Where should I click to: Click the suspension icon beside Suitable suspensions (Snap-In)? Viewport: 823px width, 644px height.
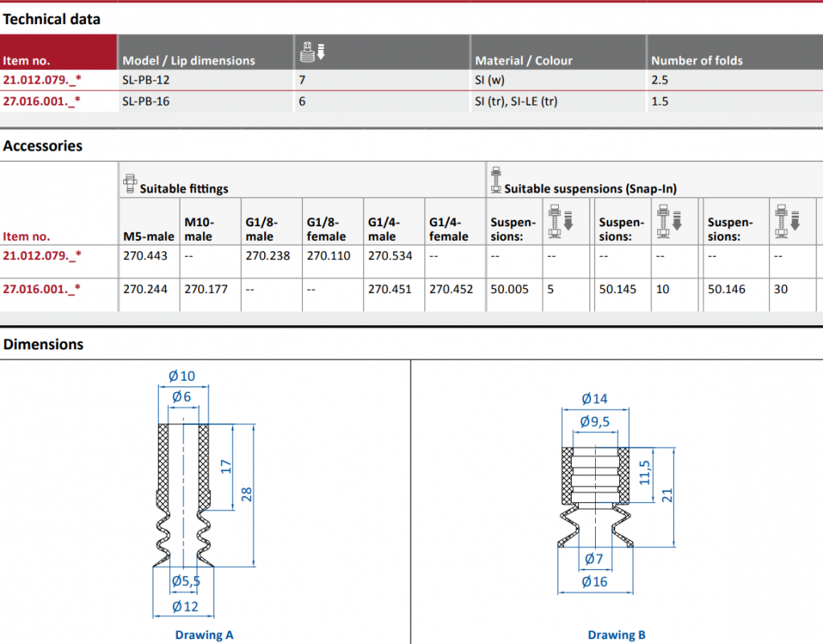point(496,180)
